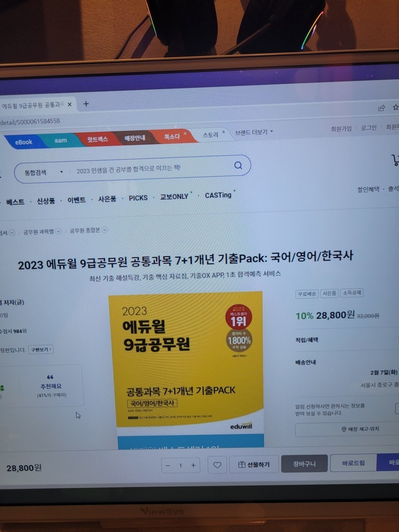
Task: Open the 핫트랙스 tab
Action: pos(97,140)
